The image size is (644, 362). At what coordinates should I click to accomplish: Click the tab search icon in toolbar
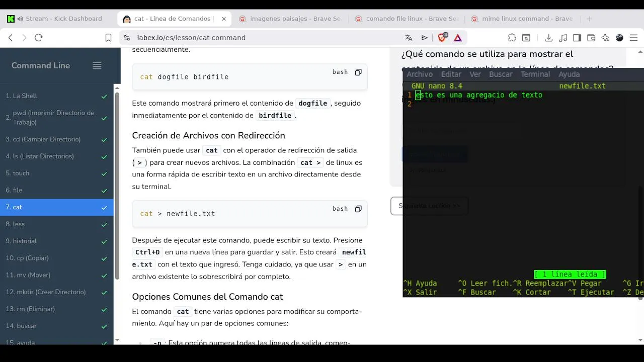click(x=526, y=38)
